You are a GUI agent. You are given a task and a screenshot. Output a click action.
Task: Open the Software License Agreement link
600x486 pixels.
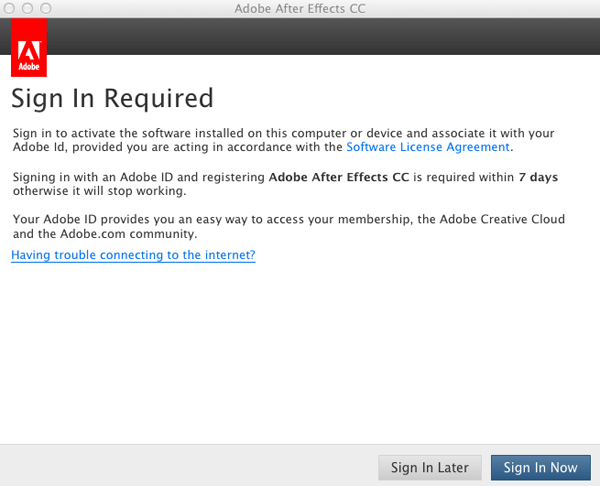click(428, 147)
